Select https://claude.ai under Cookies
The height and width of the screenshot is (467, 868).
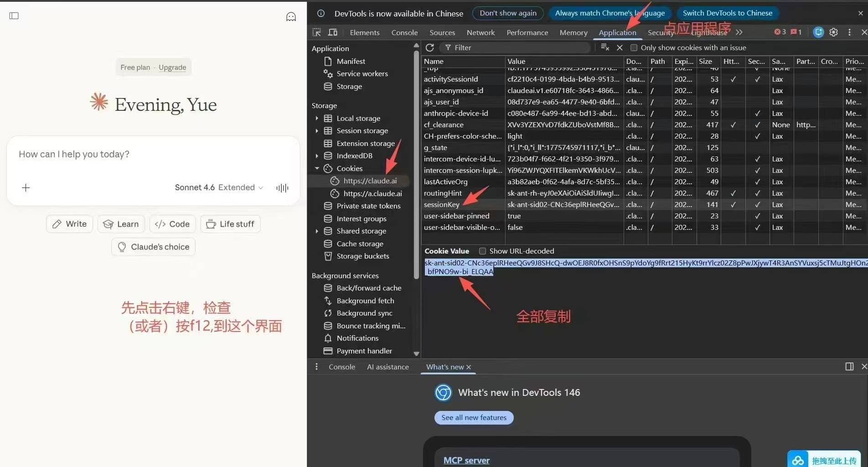tap(370, 181)
